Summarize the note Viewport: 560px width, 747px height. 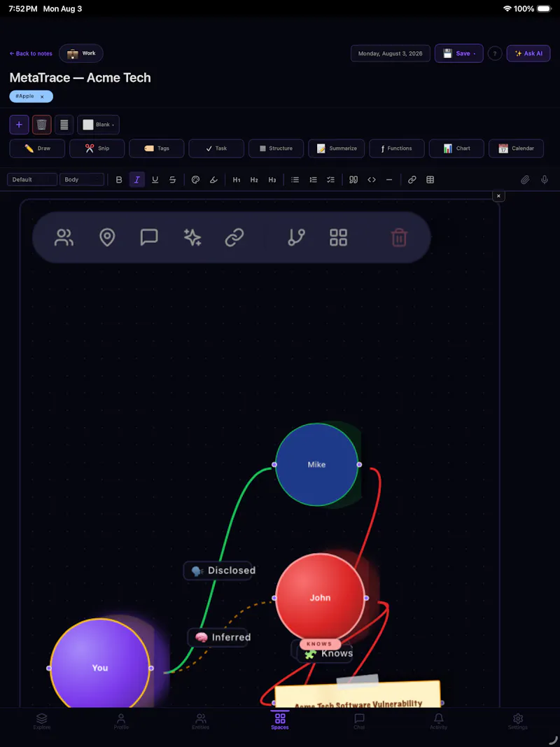[336, 148]
